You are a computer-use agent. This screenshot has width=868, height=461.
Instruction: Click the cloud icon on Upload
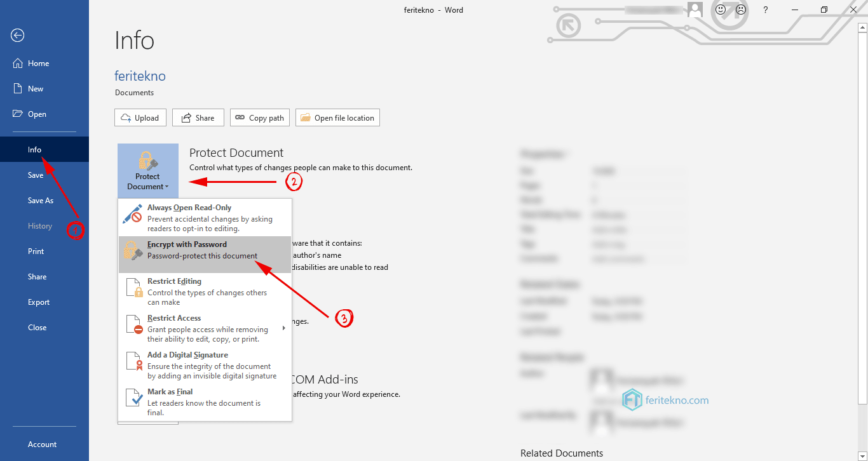pyautogui.click(x=126, y=117)
